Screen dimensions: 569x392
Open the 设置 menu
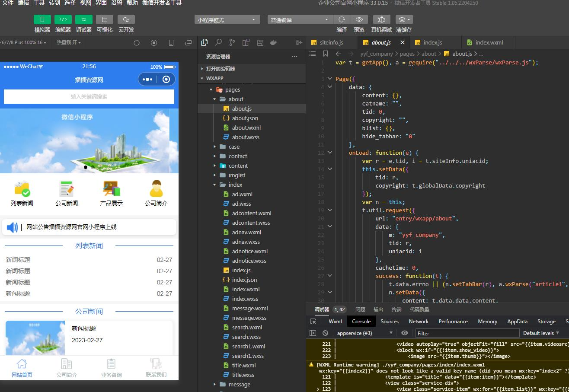117,3
